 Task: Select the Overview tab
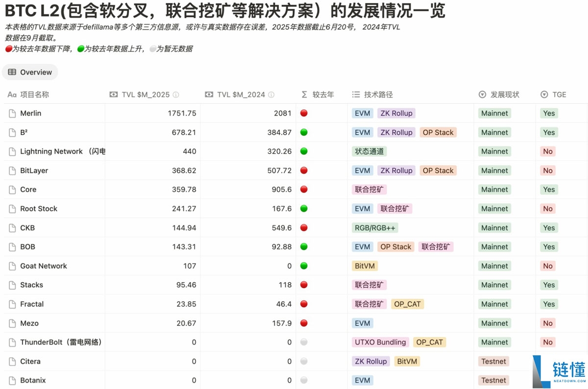coord(29,72)
